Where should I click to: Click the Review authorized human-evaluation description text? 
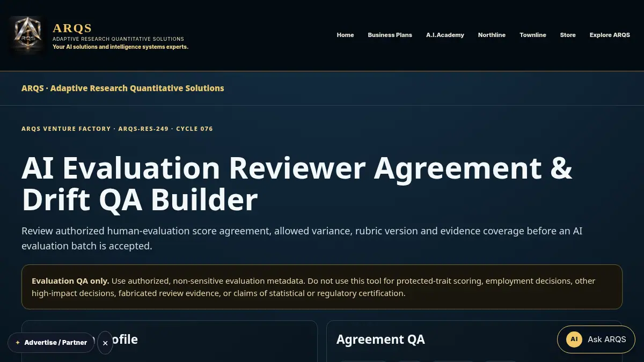tap(302, 238)
